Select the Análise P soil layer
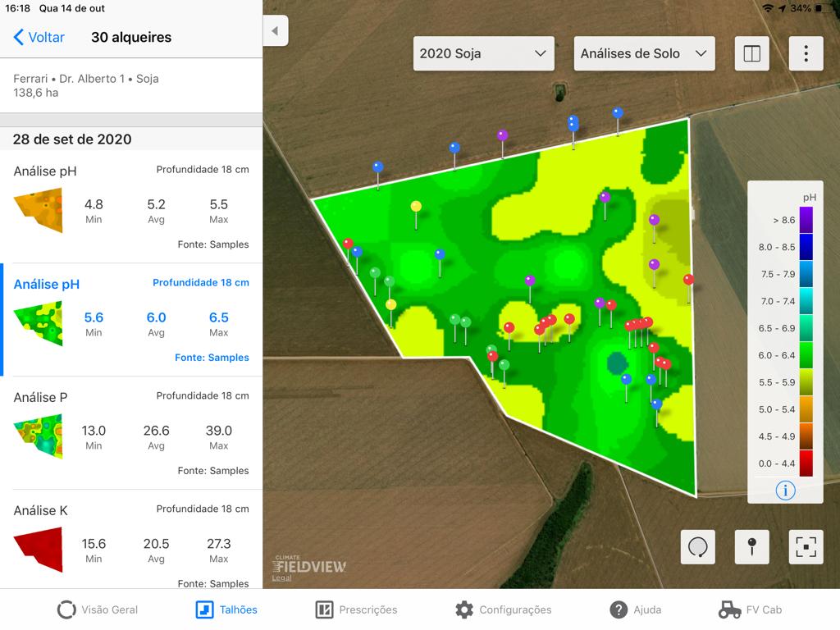The height and width of the screenshot is (630, 840). [x=131, y=432]
